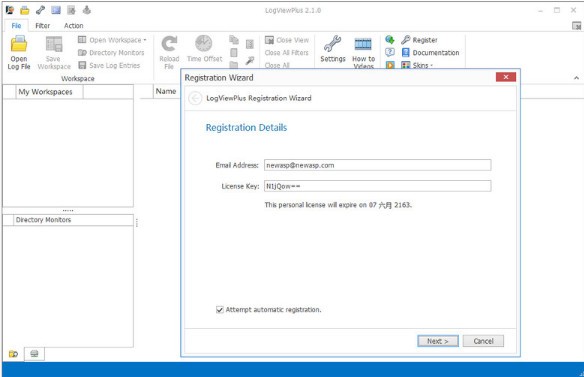584x377 pixels.
Task: Click the Register key item in ribbon
Action: tap(419, 40)
